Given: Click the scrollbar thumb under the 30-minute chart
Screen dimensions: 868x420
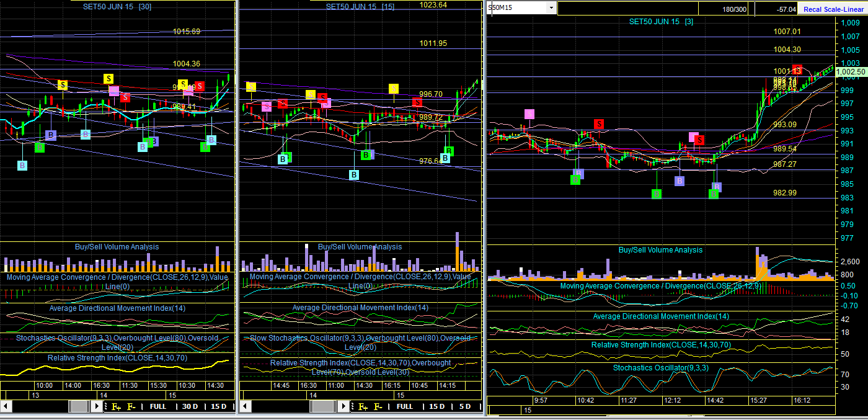Looking at the screenshot, I should coord(79,406).
